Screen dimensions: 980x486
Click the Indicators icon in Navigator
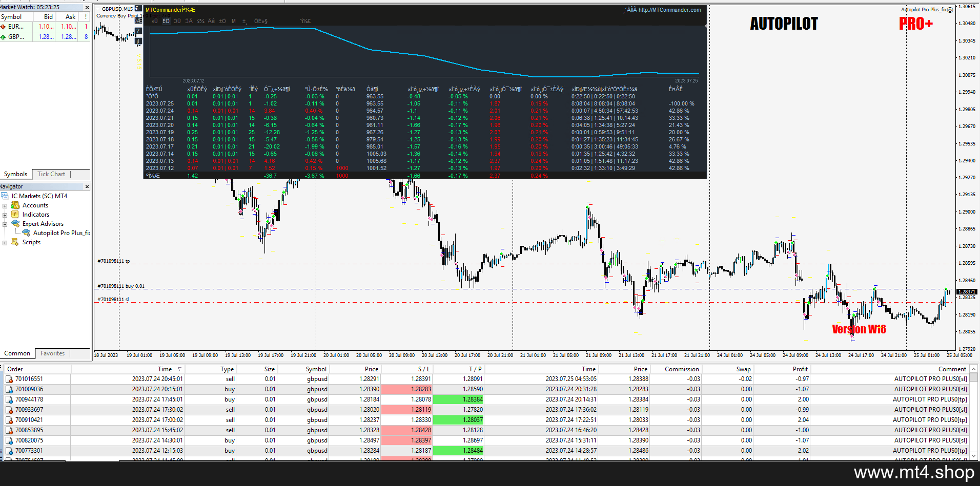point(15,215)
